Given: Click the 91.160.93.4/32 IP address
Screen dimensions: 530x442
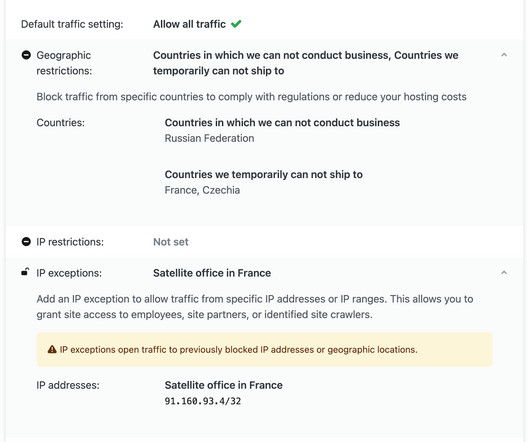Looking at the screenshot, I should click(x=203, y=401).
